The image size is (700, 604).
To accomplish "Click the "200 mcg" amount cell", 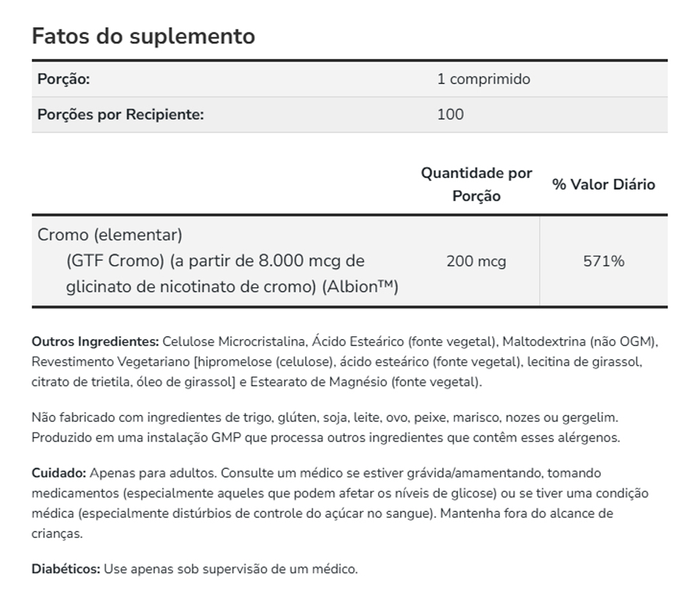I will point(476,261).
